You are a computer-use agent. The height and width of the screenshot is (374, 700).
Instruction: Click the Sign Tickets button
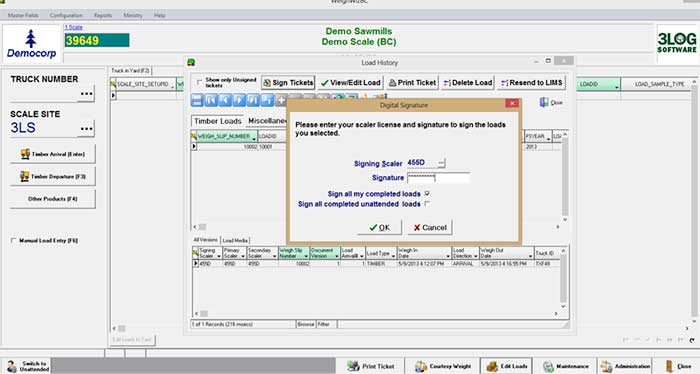(288, 83)
